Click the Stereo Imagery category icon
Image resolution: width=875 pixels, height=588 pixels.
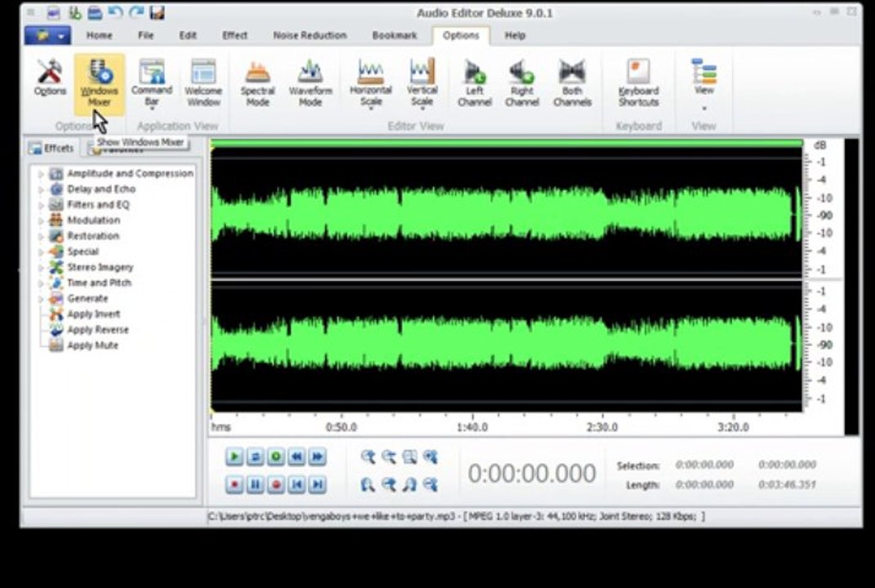click(x=56, y=267)
